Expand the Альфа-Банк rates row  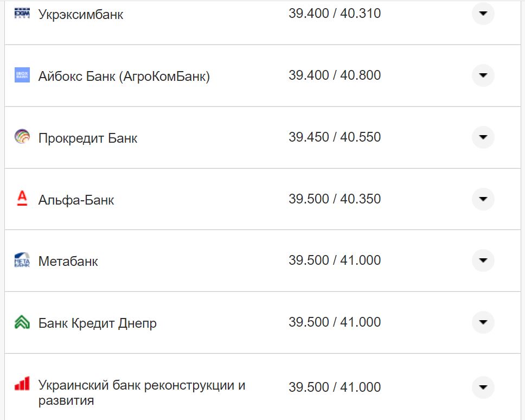click(482, 199)
